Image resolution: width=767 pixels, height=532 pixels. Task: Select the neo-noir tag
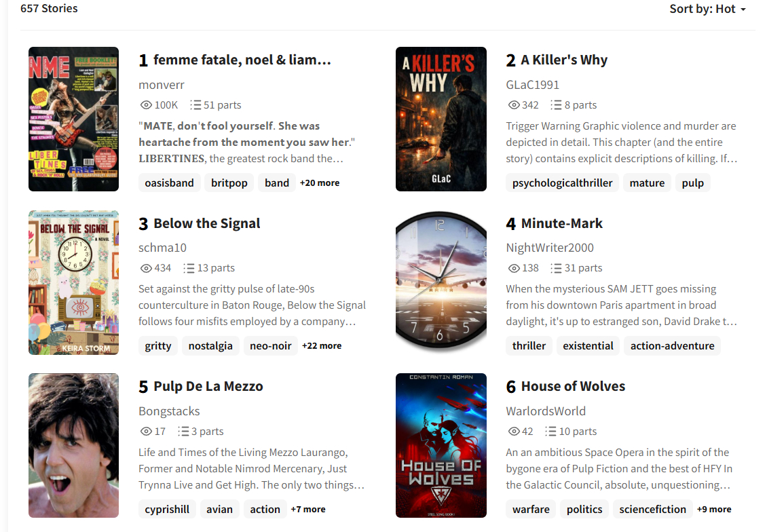271,345
